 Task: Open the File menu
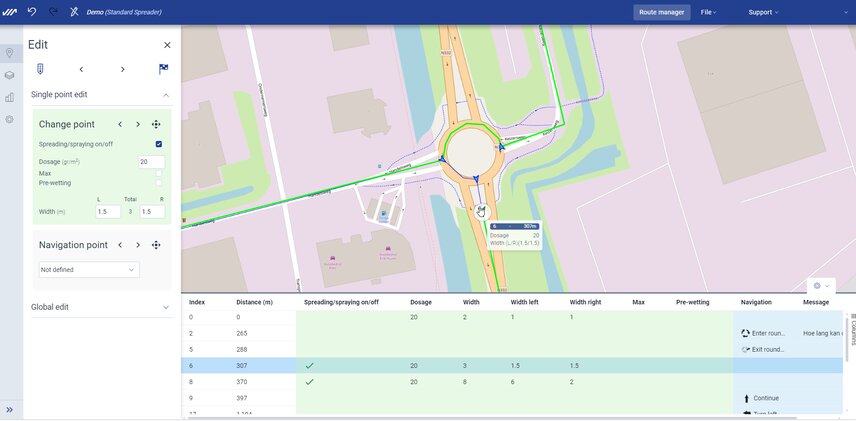[x=708, y=12]
